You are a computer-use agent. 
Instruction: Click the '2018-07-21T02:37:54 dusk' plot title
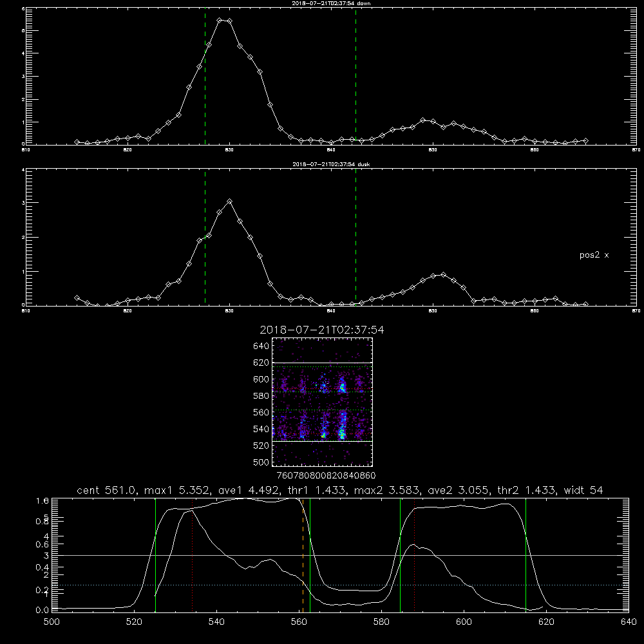[x=331, y=164]
